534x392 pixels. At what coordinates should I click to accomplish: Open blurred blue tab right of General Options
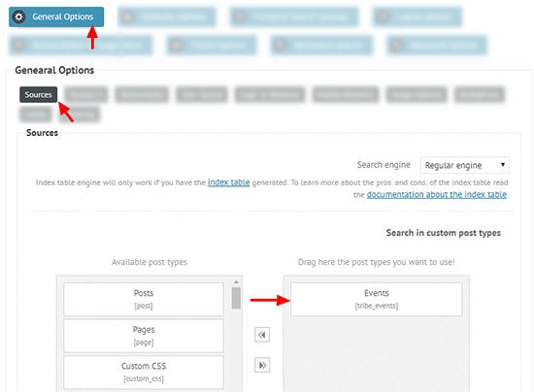(x=167, y=16)
